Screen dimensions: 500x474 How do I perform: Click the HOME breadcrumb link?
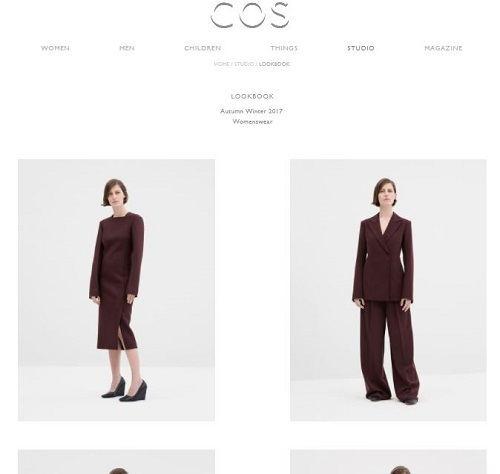pos(221,64)
